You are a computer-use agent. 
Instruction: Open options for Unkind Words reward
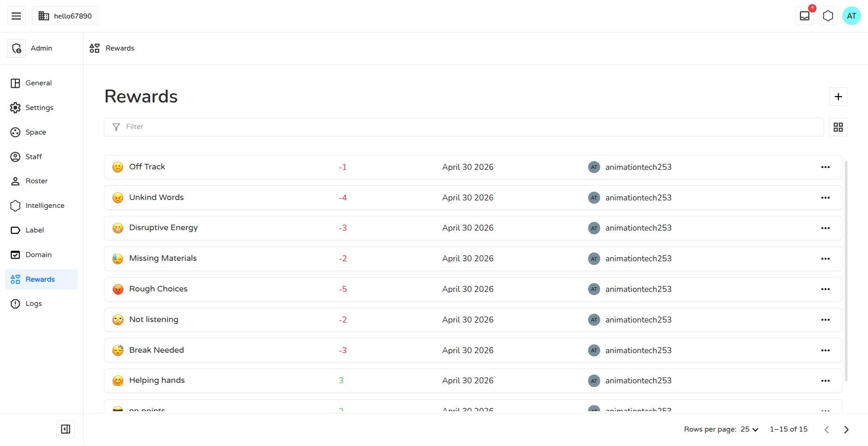pos(825,198)
